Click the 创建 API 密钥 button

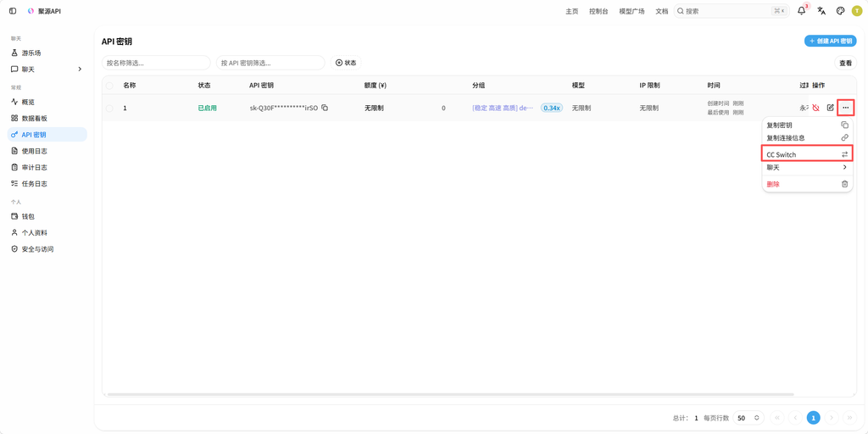pos(831,41)
